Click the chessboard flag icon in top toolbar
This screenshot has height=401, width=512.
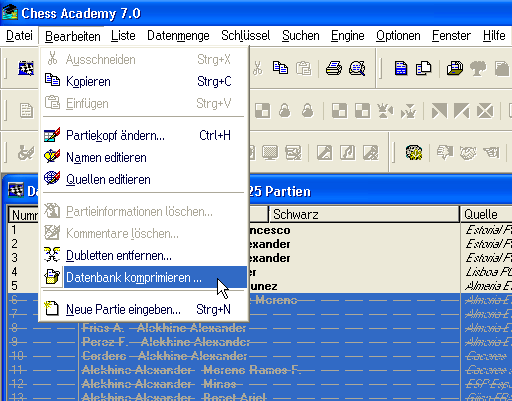point(26,68)
